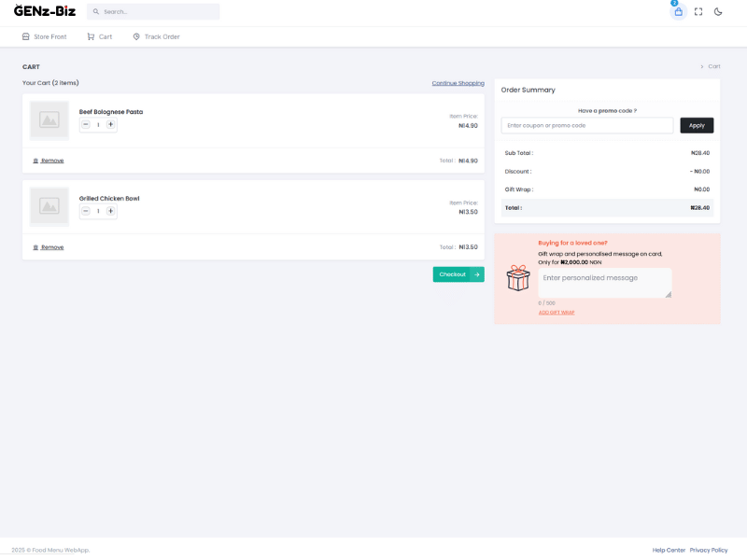Image resolution: width=747 pixels, height=560 pixels.
Task: Click the gift box icon
Action: point(517,277)
